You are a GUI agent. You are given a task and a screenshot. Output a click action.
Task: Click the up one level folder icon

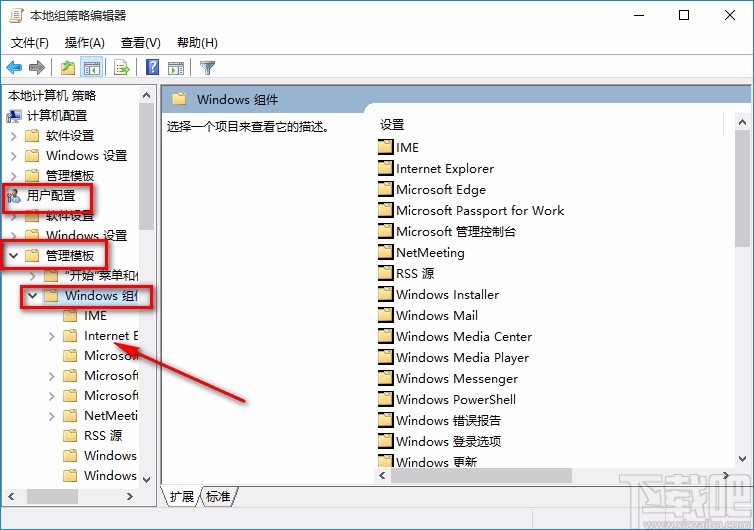point(68,68)
